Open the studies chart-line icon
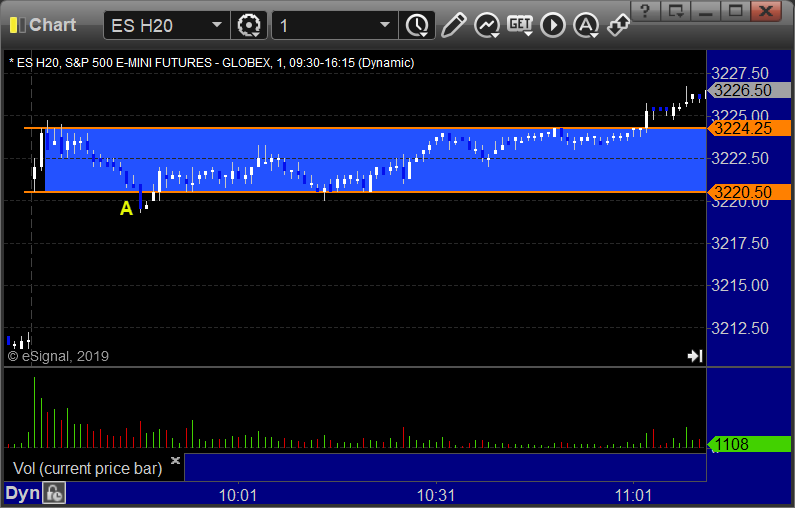The image size is (795, 508). (x=487, y=25)
